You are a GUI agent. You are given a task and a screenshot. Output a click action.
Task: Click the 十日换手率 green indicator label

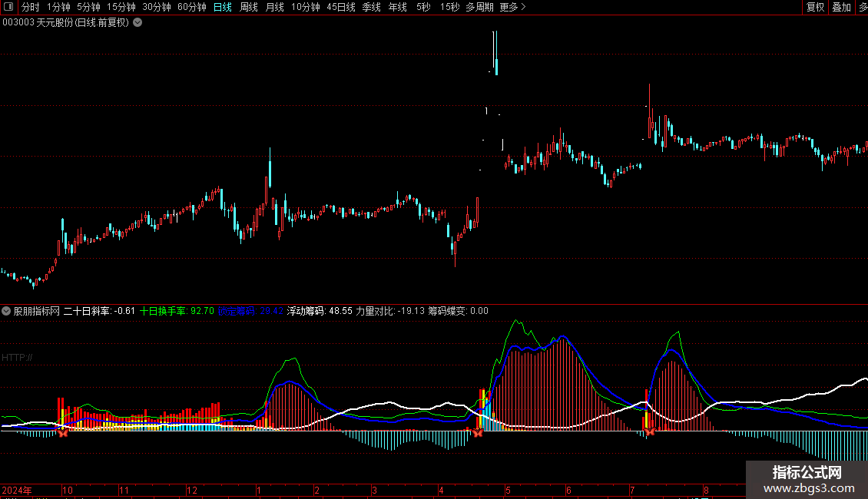[x=163, y=311]
